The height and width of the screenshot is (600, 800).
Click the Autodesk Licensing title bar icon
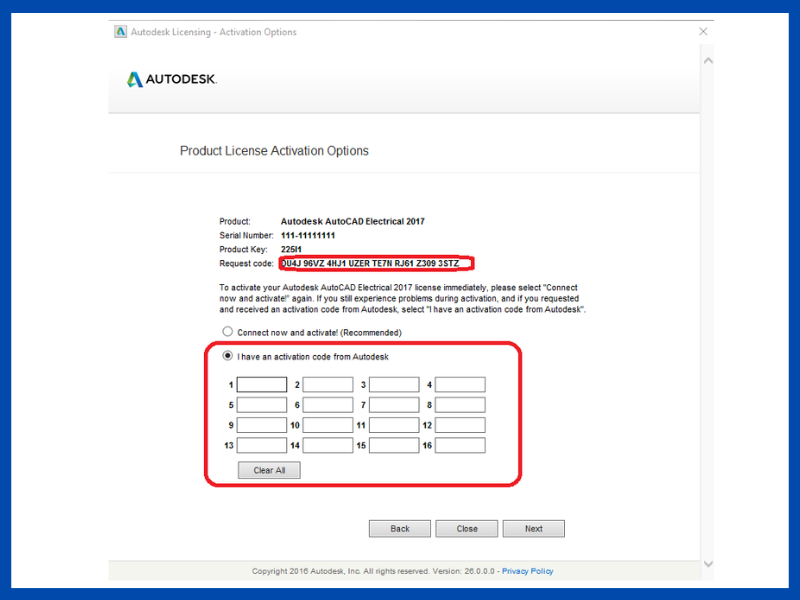[121, 32]
